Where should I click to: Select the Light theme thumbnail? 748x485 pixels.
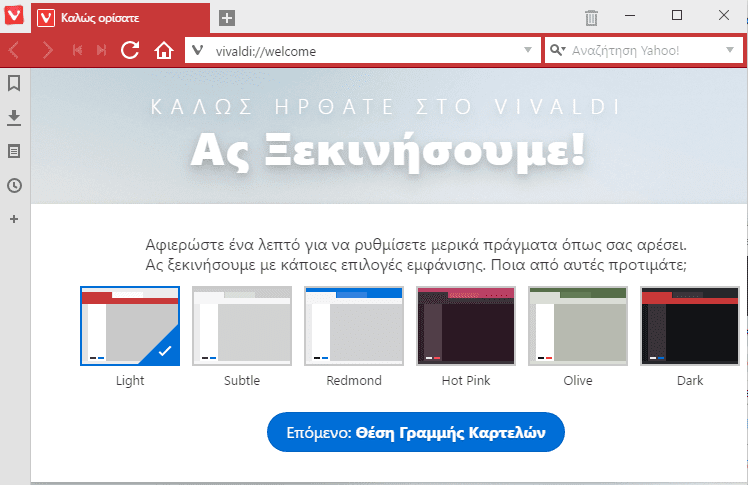pos(130,326)
